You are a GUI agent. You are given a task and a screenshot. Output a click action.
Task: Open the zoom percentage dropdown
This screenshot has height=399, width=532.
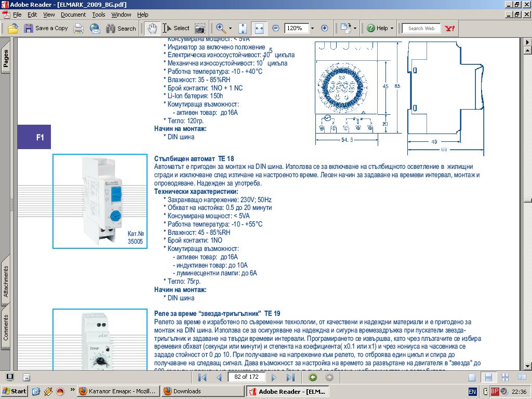[x=312, y=29]
